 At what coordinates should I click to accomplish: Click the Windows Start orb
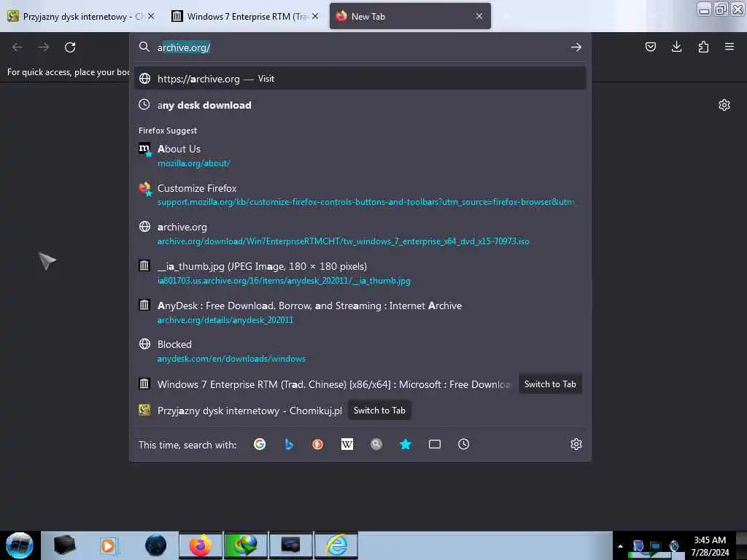pos(20,545)
